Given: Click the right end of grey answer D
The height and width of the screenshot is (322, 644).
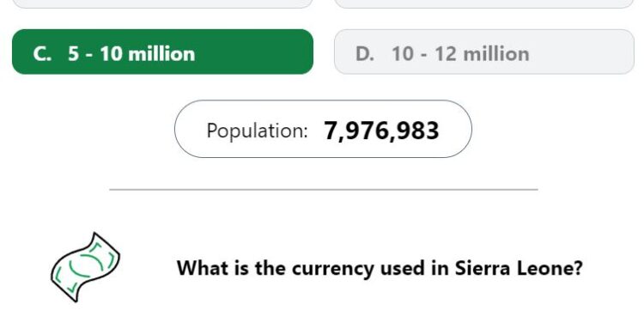Looking at the screenshot, I should coord(623,52).
